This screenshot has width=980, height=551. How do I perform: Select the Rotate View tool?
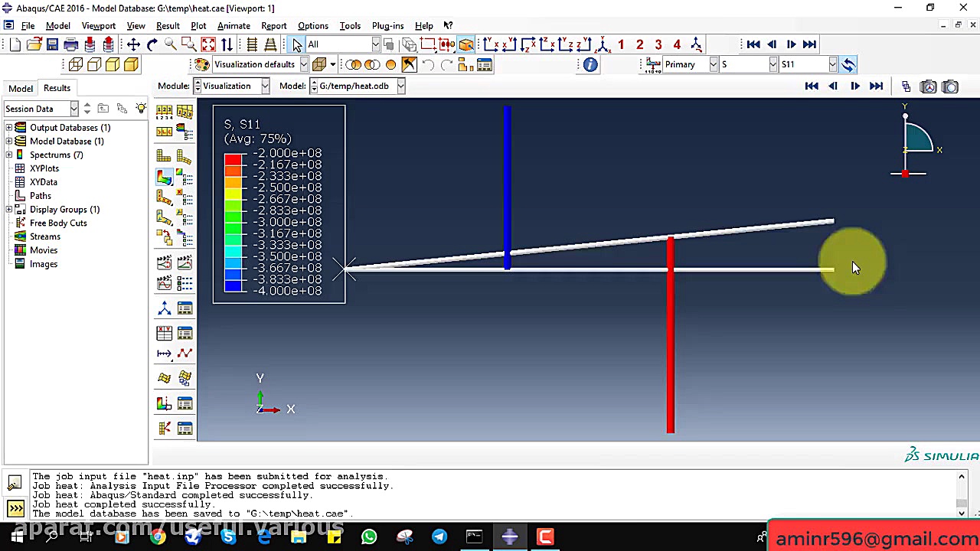click(x=152, y=44)
